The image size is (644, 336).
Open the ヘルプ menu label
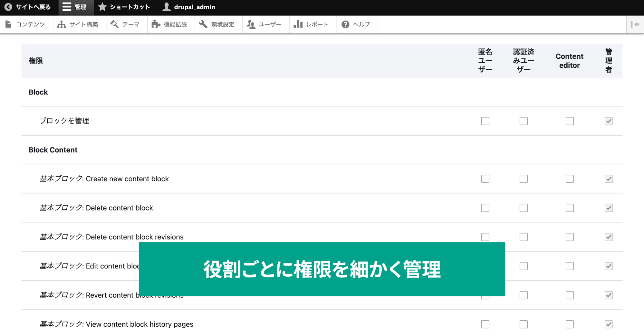coord(361,24)
